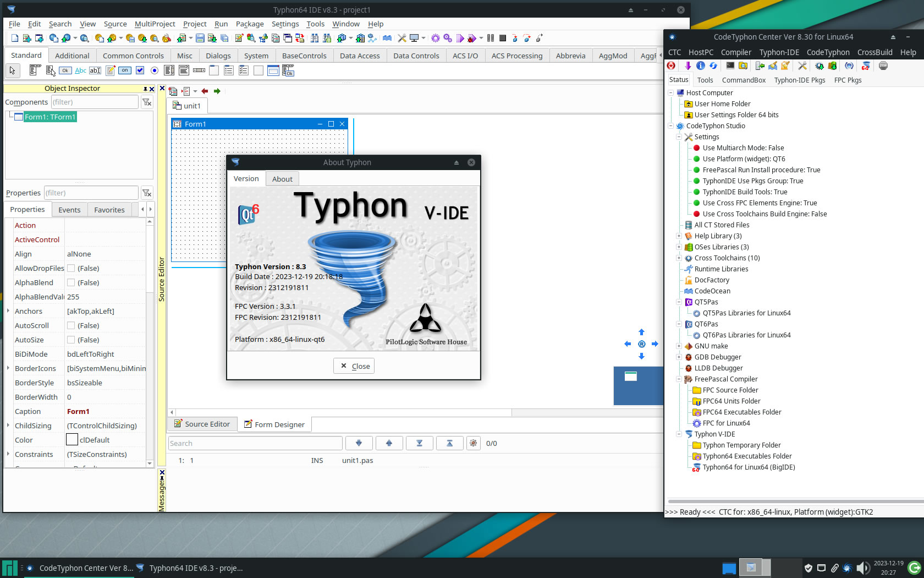Collapse the QT5Pas tree node
Screen dimensions: 924x578
point(679,302)
